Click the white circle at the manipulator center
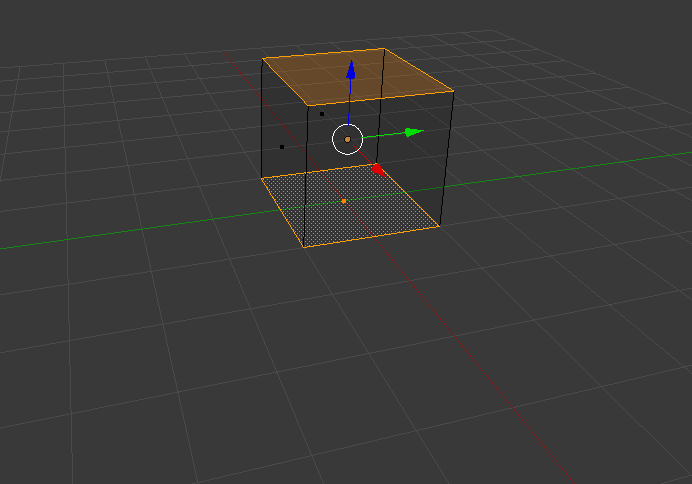Viewport: 692px width, 484px height. point(347,139)
